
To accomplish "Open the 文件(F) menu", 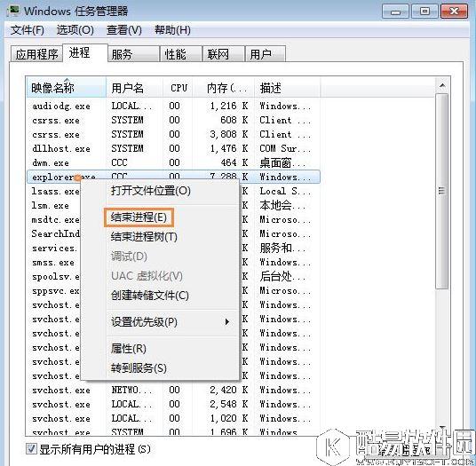I will tap(28, 30).
